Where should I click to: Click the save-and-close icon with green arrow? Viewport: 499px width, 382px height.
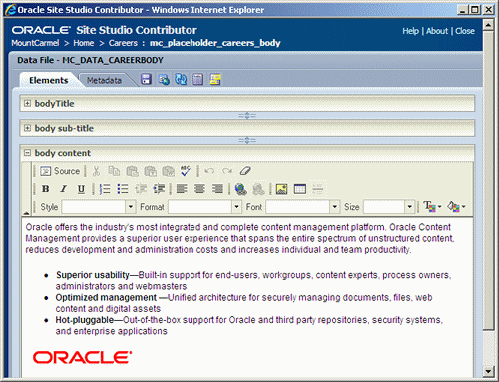pos(164,80)
